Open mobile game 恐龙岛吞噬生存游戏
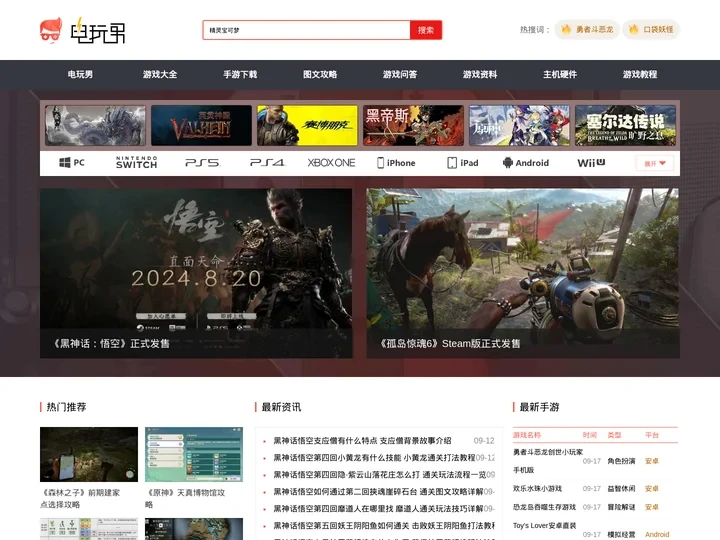This screenshot has width=720, height=540. point(544,507)
